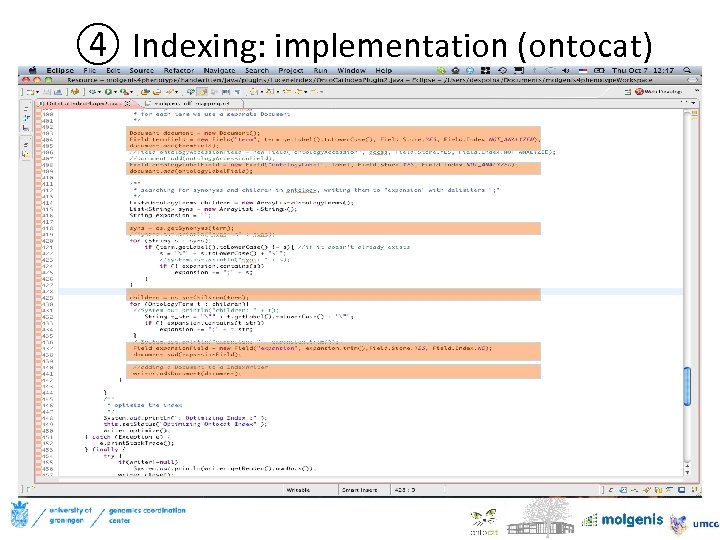Open the Project menu
This screenshot has width=720, height=540.
(x=291, y=70)
